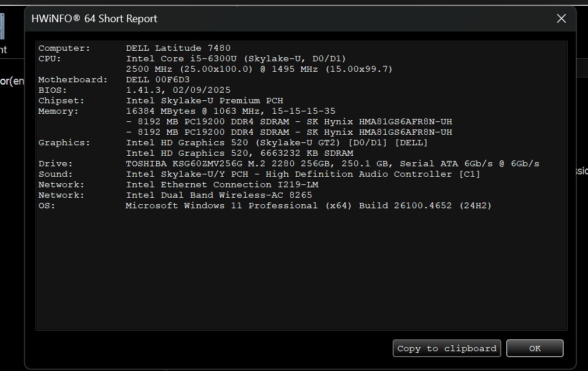
Task: Click the Copy to clipboard button
Action: click(x=446, y=348)
